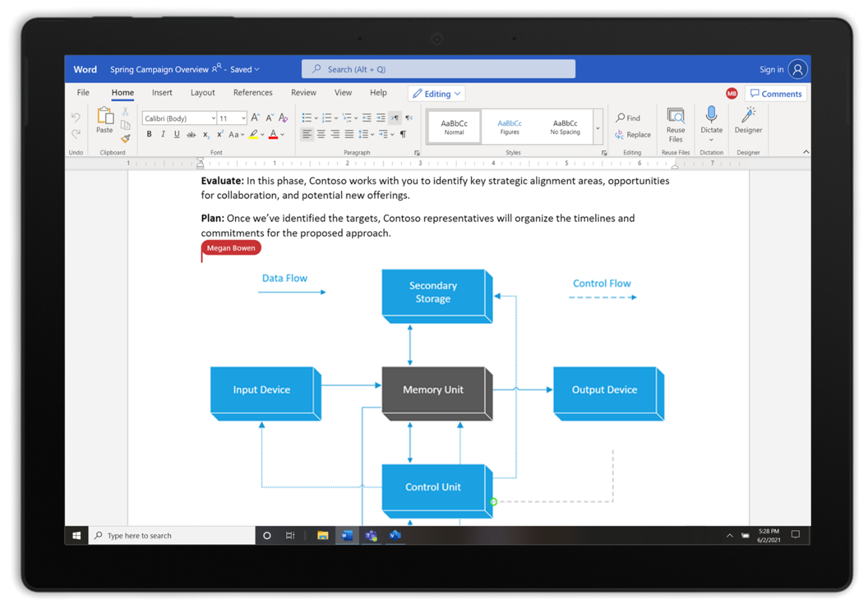This screenshot has height=604, width=868.
Task: Toggle italic formatting
Action: click(163, 134)
